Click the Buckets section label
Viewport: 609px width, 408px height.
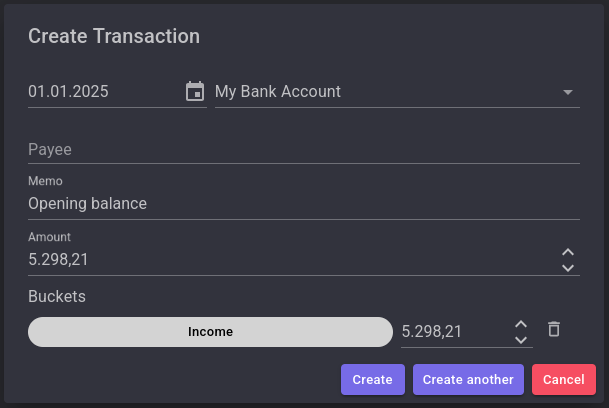pos(57,297)
